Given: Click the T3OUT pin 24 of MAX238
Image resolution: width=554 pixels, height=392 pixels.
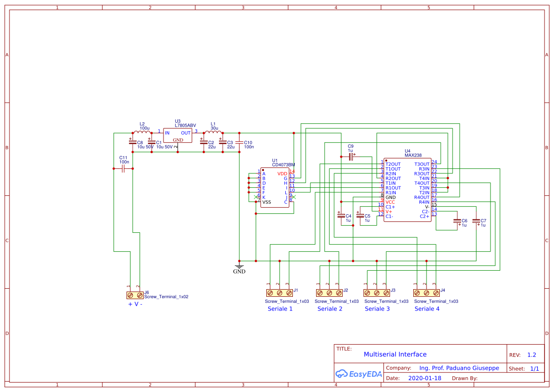Looking at the screenshot, I should pyautogui.click(x=422, y=164).
